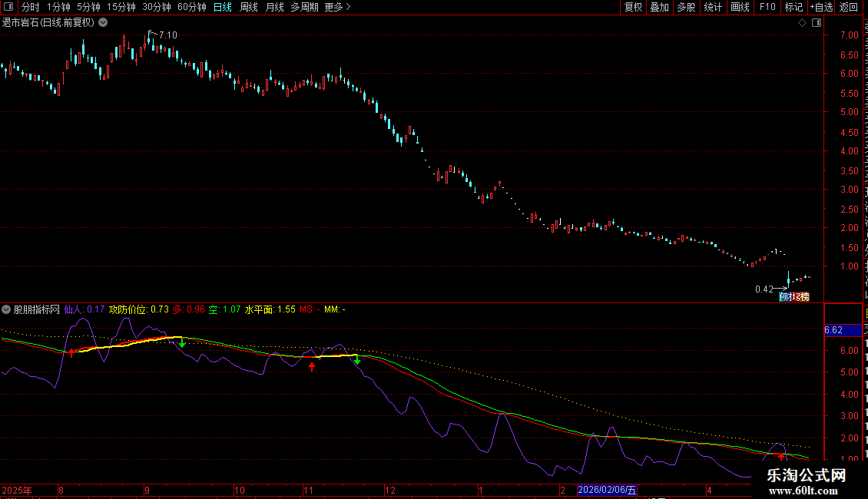Click the 返回 back button
Viewport: 868px width, 499px height.
point(849,7)
